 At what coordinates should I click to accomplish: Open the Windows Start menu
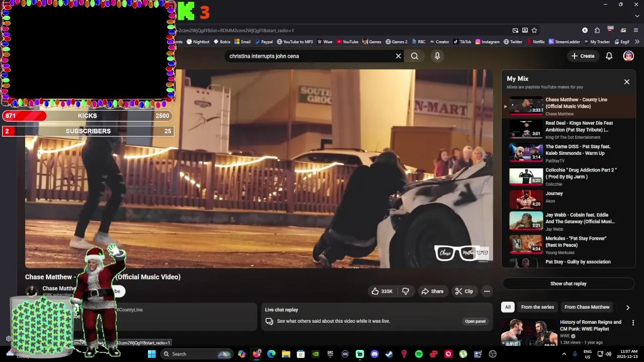point(151,354)
